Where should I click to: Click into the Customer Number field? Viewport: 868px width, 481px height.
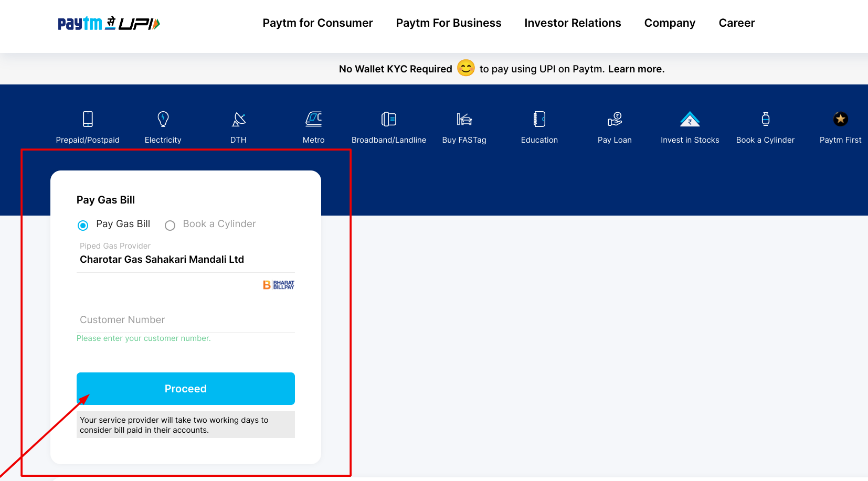coord(185,320)
